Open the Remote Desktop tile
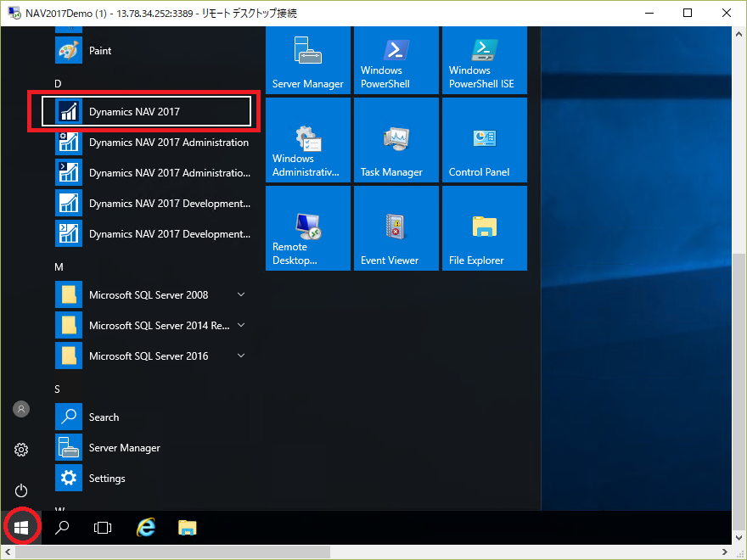The width and height of the screenshot is (747, 560). [308, 228]
